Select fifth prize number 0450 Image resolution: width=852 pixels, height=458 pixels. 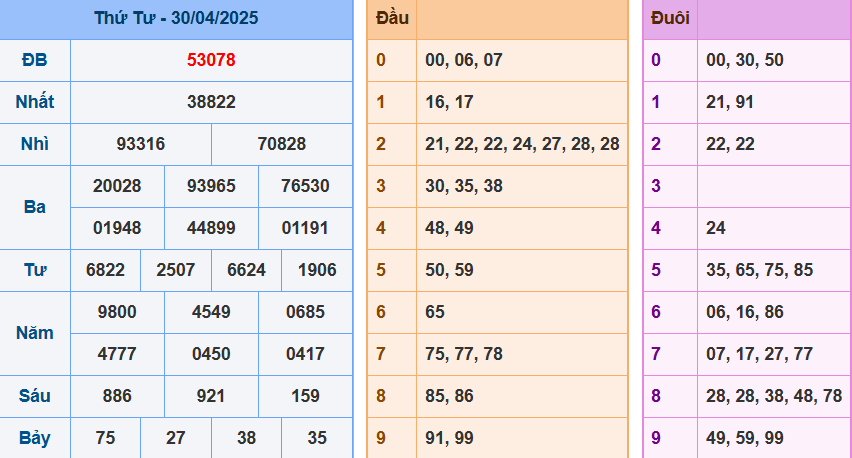[x=211, y=354]
